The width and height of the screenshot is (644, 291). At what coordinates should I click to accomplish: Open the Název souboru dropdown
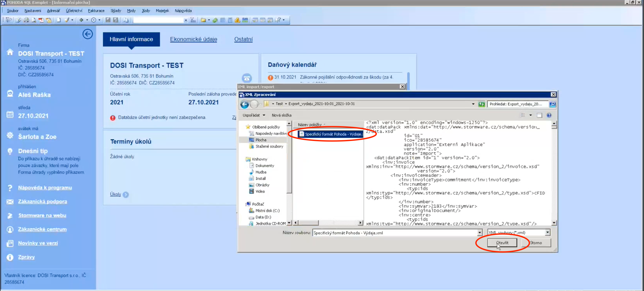click(x=480, y=233)
